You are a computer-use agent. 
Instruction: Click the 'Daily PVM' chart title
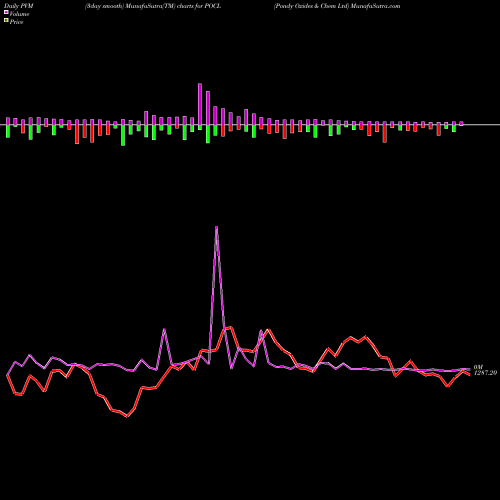[x=19, y=6]
